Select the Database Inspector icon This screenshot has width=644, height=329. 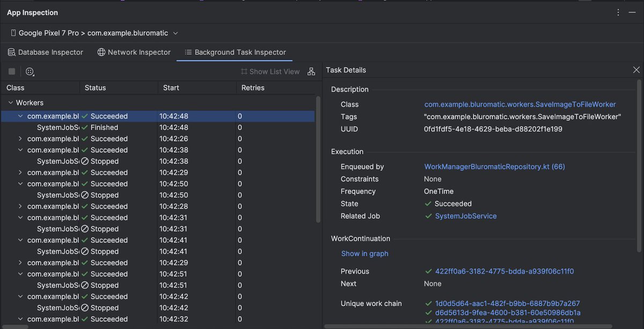(11, 52)
